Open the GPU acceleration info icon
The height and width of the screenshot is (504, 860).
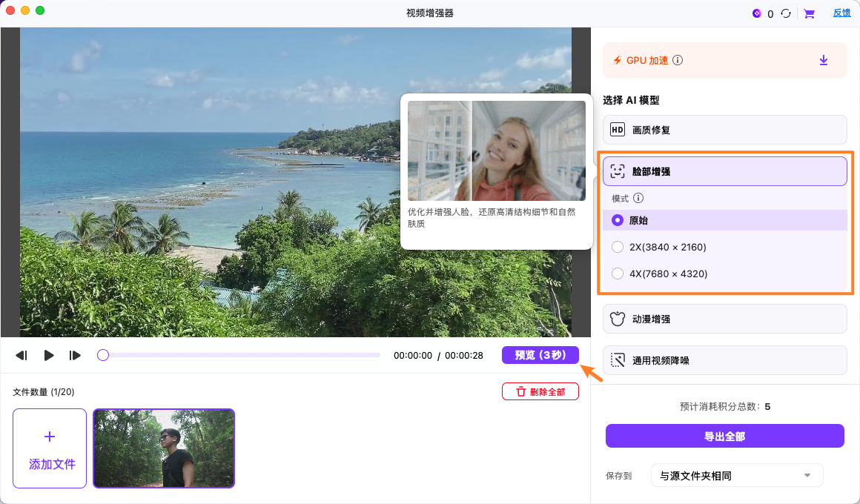(x=678, y=61)
